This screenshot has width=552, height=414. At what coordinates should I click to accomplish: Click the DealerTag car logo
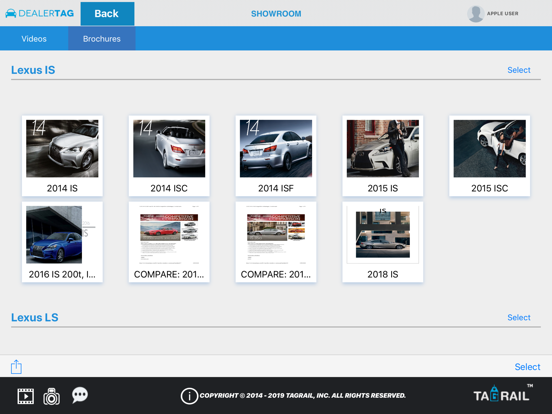(39, 13)
